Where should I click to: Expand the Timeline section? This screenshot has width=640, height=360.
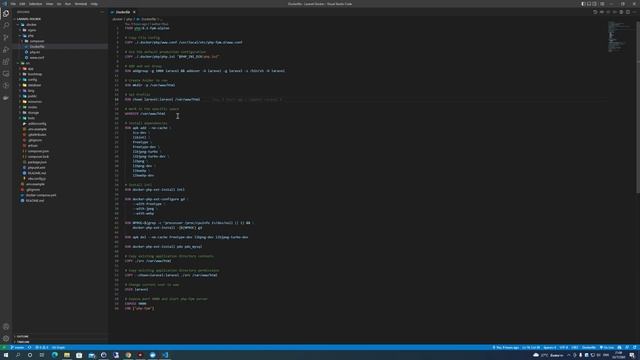pyautogui.click(x=23, y=342)
